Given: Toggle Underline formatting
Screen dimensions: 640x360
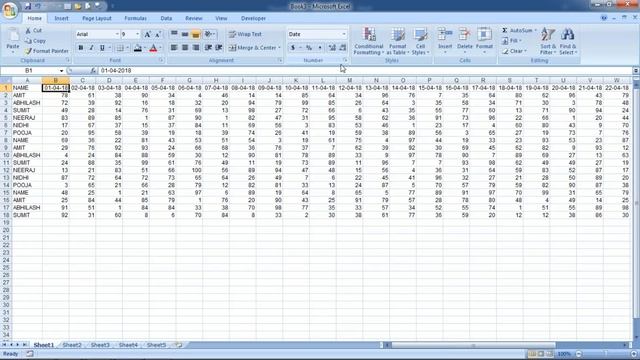Looking at the screenshot, I should pos(102,48).
